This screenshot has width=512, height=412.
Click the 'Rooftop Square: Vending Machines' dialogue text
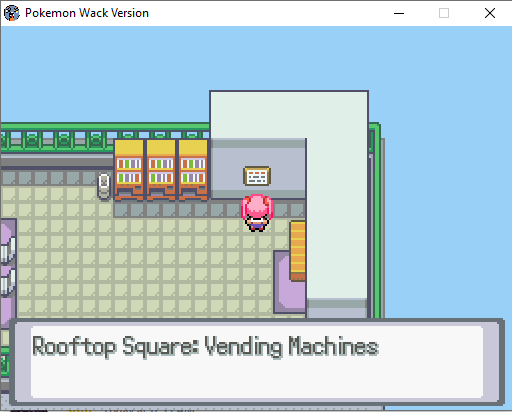coord(205,347)
